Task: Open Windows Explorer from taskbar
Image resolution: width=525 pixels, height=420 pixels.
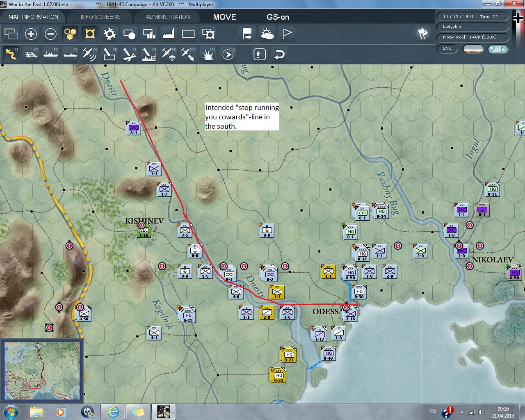Action: [x=37, y=411]
